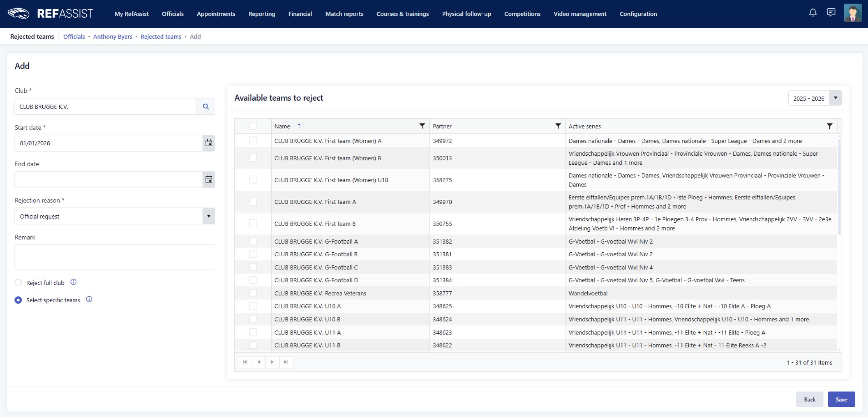Open the 2025 - 2026 season dropdown
This screenshot has width=868, height=417.
[x=835, y=98]
